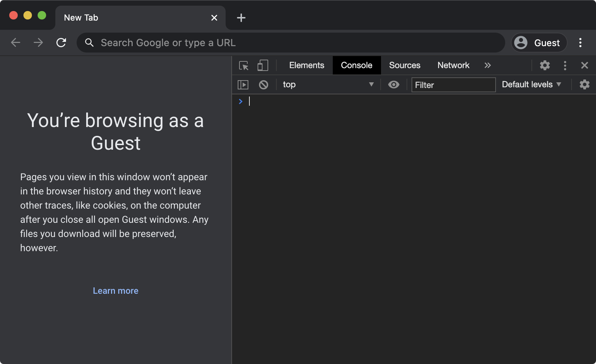The height and width of the screenshot is (364, 596).
Task: Click the macOS green fullscreen button
Action: (42, 15)
